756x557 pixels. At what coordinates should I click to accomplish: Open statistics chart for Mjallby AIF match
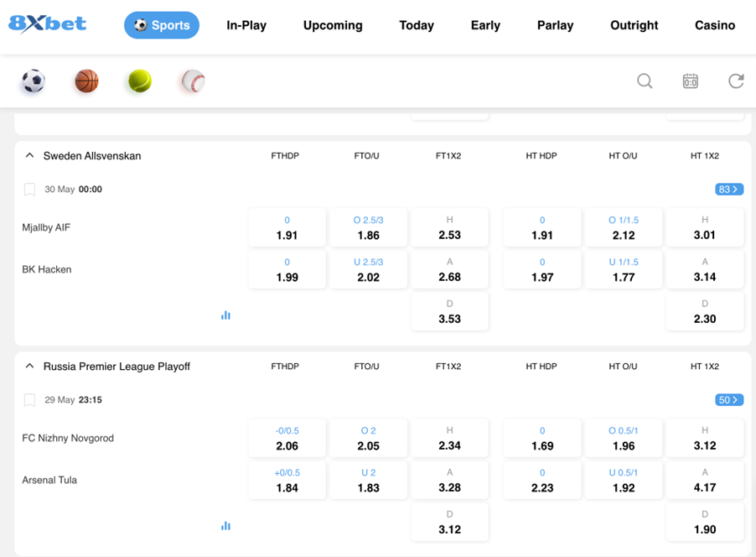[x=225, y=315]
